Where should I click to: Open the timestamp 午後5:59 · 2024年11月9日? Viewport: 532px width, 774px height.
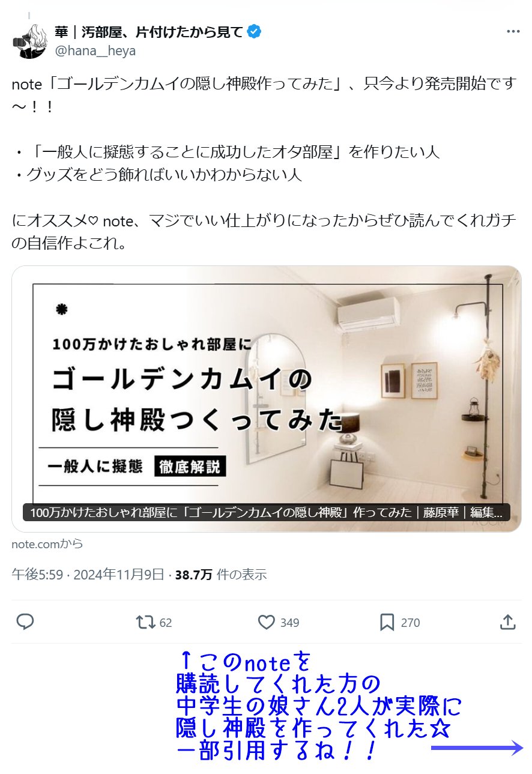click(88, 575)
